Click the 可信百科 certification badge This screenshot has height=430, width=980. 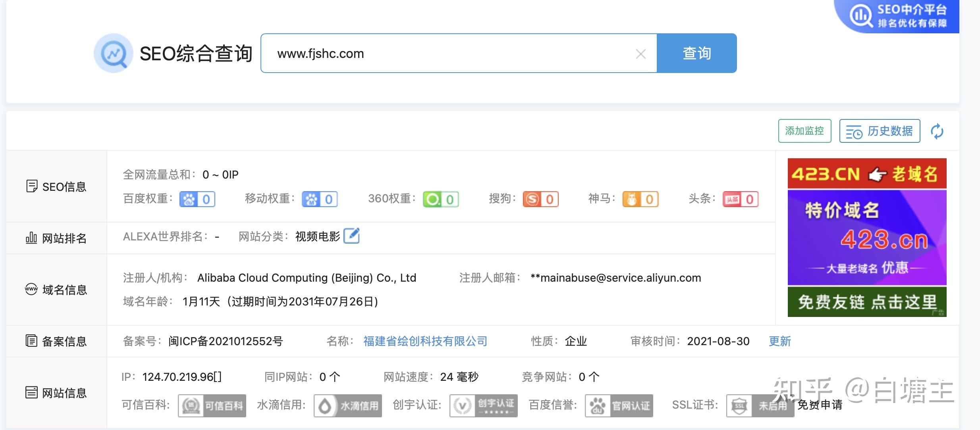[212, 405]
